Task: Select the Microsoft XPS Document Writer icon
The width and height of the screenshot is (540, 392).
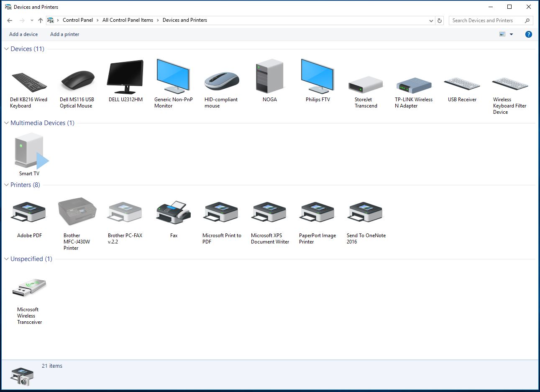Action: tap(269, 213)
